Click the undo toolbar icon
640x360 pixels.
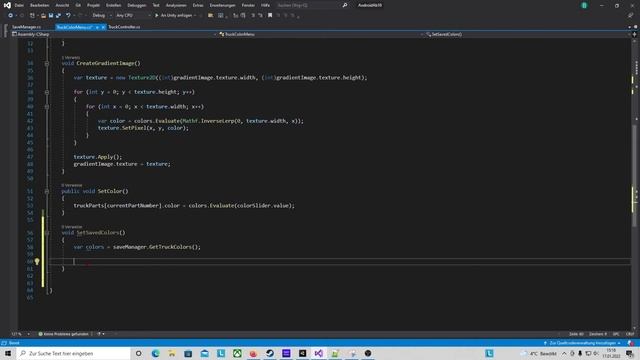[68, 16]
